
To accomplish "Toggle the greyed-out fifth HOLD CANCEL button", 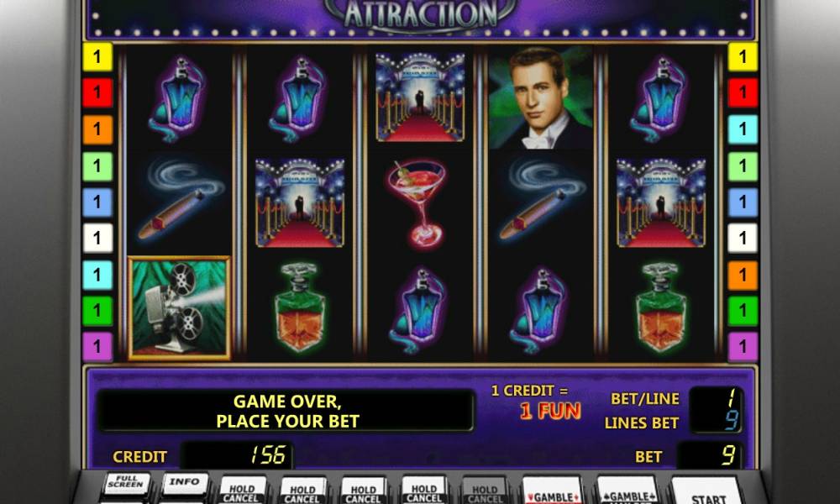I will pos(485,491).
